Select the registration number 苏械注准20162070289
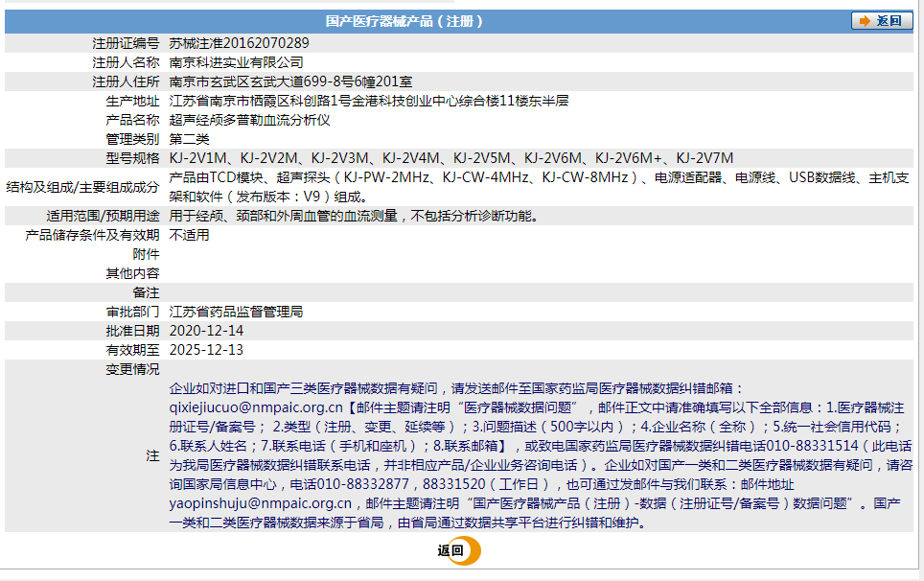 tap(239, 43)
